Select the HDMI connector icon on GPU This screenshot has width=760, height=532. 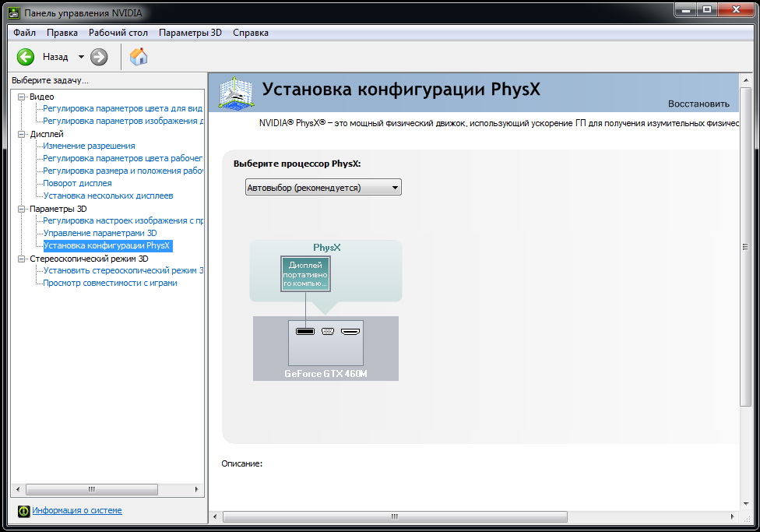[x=350, y=332]
